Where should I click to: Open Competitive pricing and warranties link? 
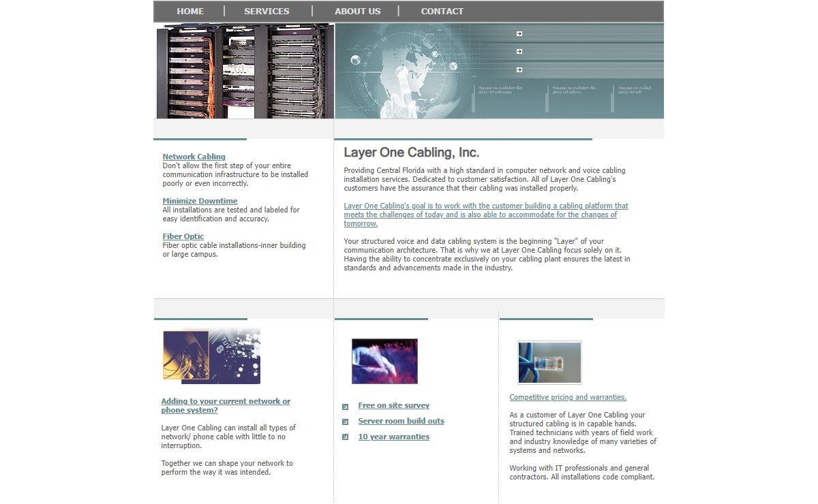tap(568, 397)
